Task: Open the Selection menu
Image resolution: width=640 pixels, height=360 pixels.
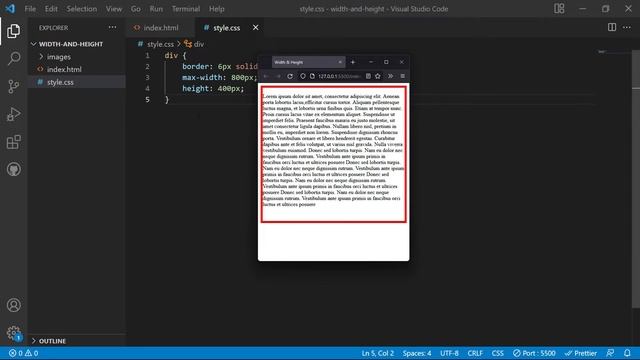Action: 82,9
